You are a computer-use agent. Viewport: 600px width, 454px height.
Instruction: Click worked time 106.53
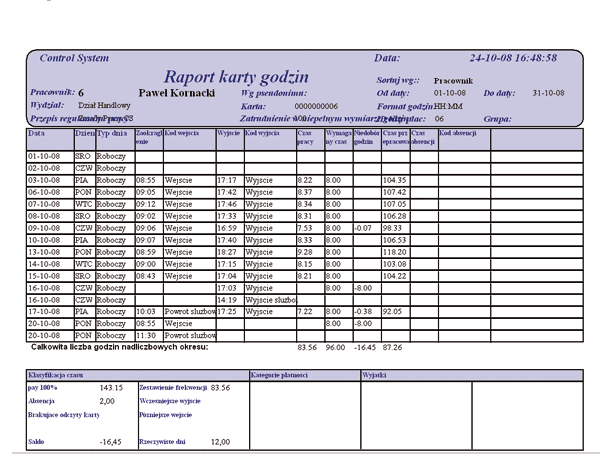pyautogui.click(x=395, y=240)
